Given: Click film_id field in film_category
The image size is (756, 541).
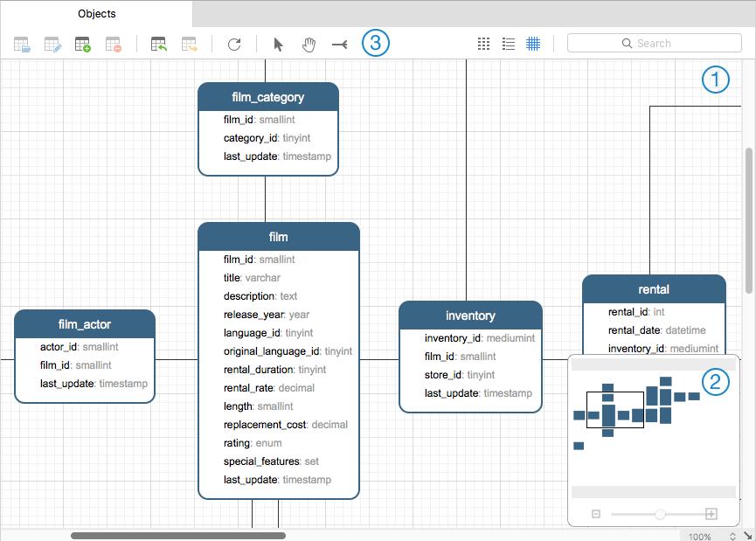Looking at the screenshot, I should point(259,120).
